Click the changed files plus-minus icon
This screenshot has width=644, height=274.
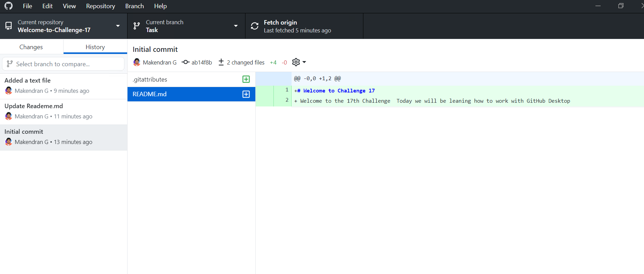[221, 62]
